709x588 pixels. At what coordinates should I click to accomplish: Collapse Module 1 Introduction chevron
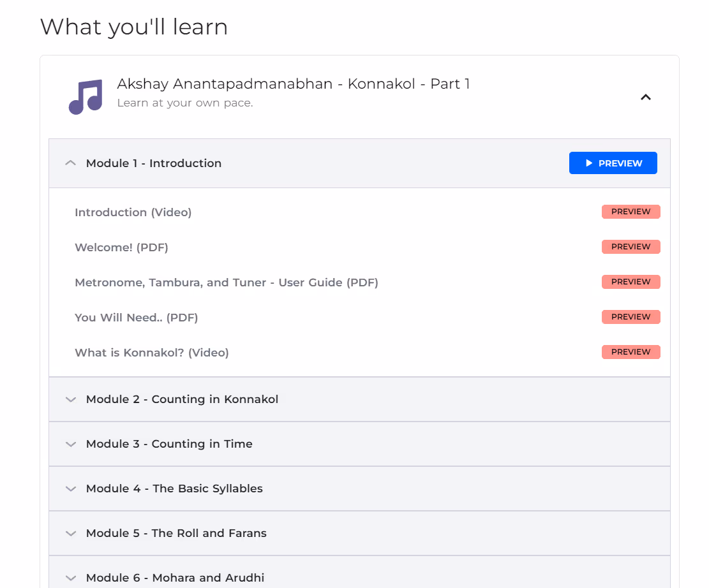tap(71, 163)
